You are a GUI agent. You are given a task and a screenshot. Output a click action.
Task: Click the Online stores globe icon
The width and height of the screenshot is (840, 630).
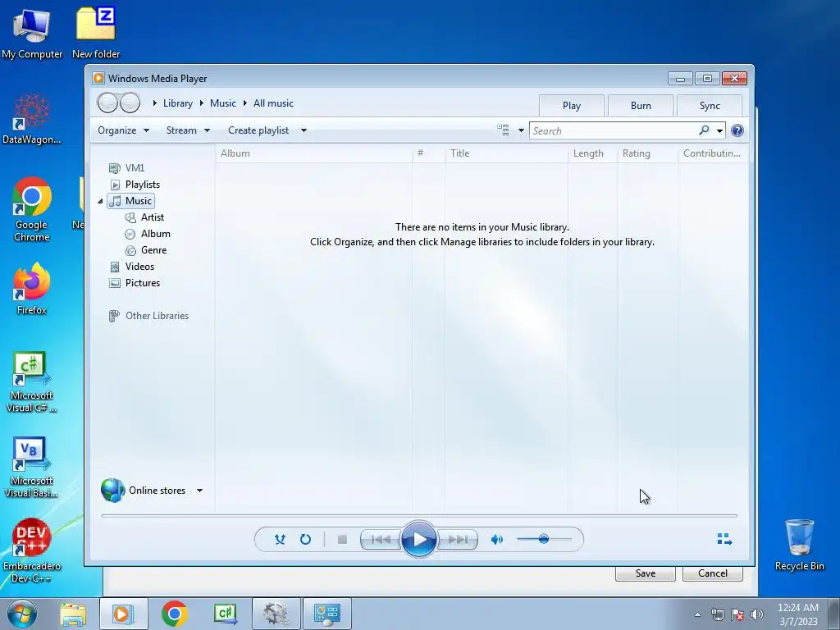click(112, 491)
